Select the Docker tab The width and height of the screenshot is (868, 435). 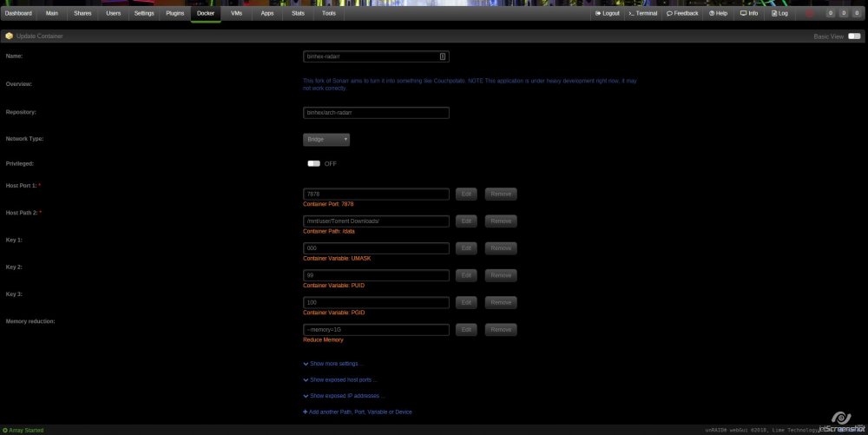[x=206, y=13]
